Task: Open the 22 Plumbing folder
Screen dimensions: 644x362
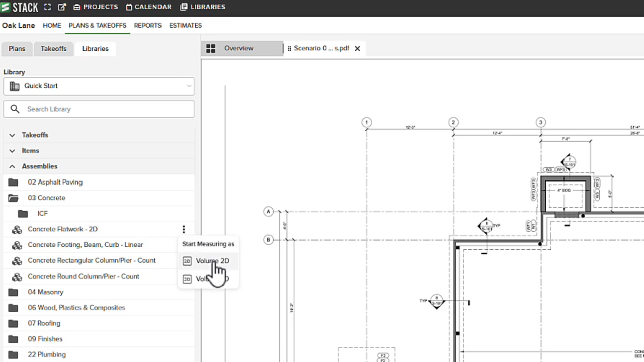Action: [46, 354]
